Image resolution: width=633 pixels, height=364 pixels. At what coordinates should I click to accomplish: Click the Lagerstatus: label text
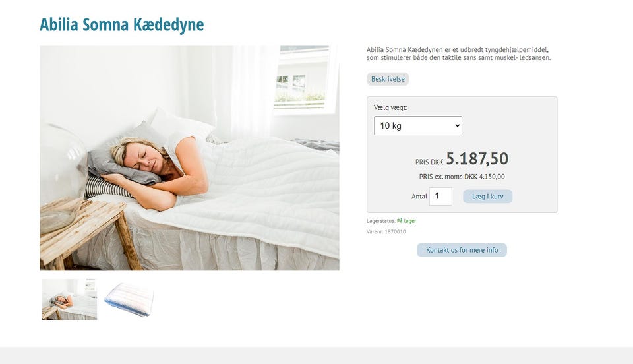(380, 221)
